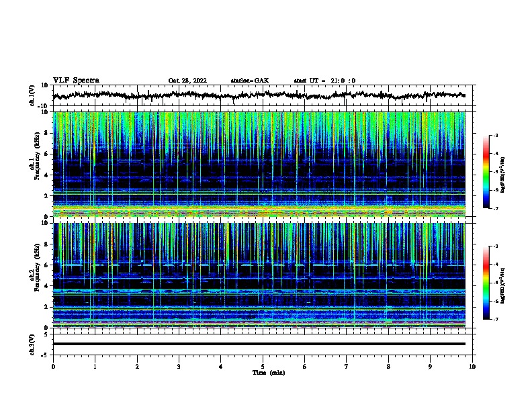Click the "2" kHz tick on ch.1 frequency axis
Image resolution: width=532 pixels, height=411 pixels.
[46, 195]
